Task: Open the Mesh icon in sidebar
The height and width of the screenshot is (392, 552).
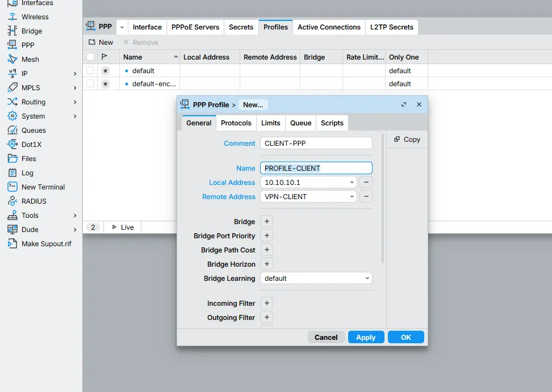Action: click(12, 60)
